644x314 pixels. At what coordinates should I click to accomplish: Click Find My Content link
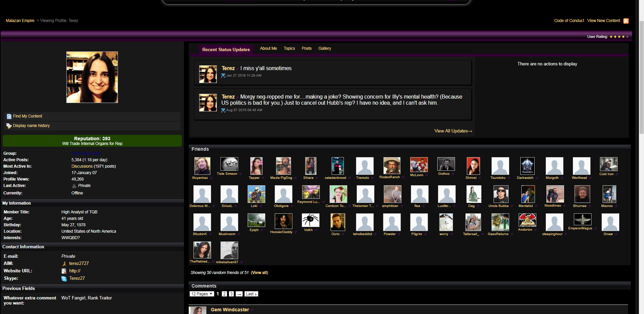[27, 116]
